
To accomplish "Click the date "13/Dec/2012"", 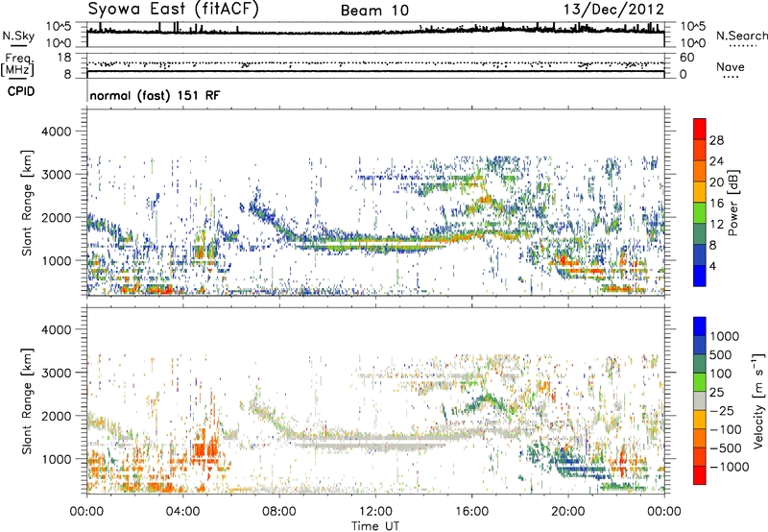I will pos(613,10).
